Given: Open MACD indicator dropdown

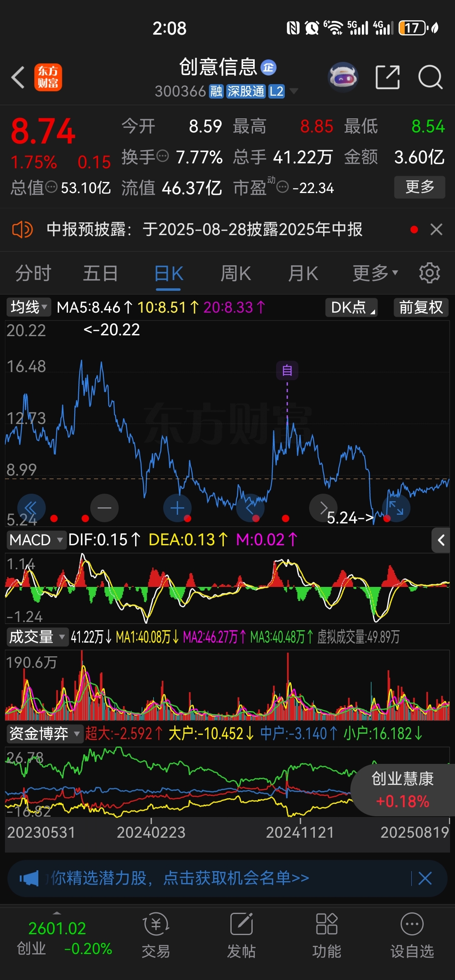Looking at the screenshot, I should [36, 539].
